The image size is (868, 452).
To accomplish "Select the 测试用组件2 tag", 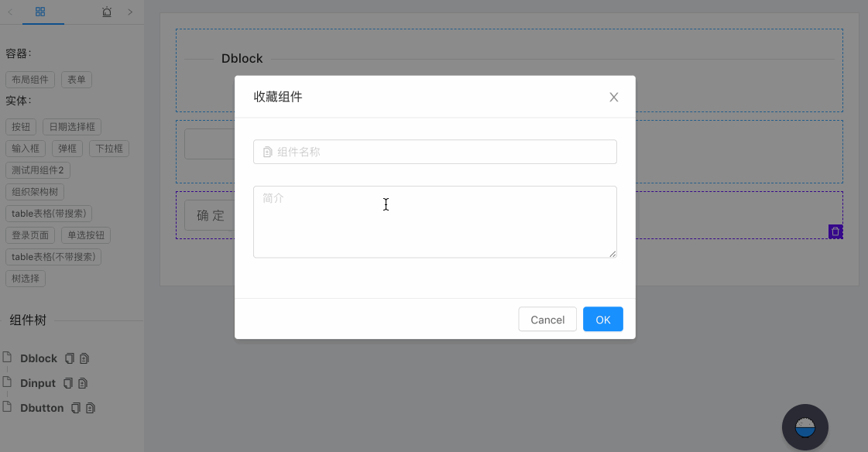I will (38, 169).
